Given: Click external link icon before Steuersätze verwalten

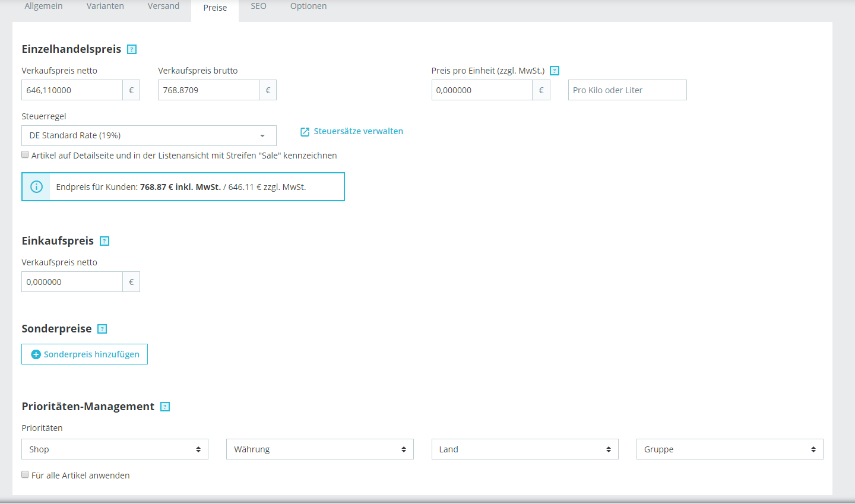Looking at the screenshot, I should [x=305, y=132].
